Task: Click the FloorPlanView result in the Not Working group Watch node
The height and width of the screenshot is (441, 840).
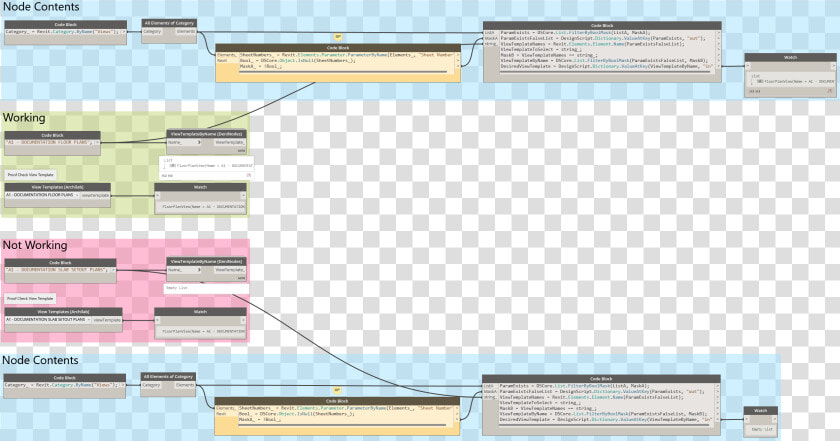Action: pos(203,332)
